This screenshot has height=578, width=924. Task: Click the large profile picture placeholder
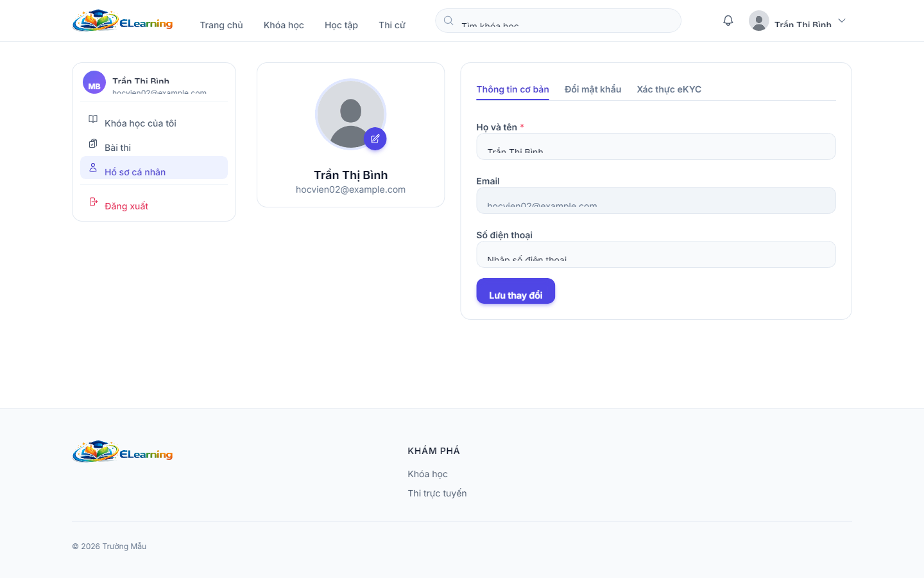[x=350, y=114]
